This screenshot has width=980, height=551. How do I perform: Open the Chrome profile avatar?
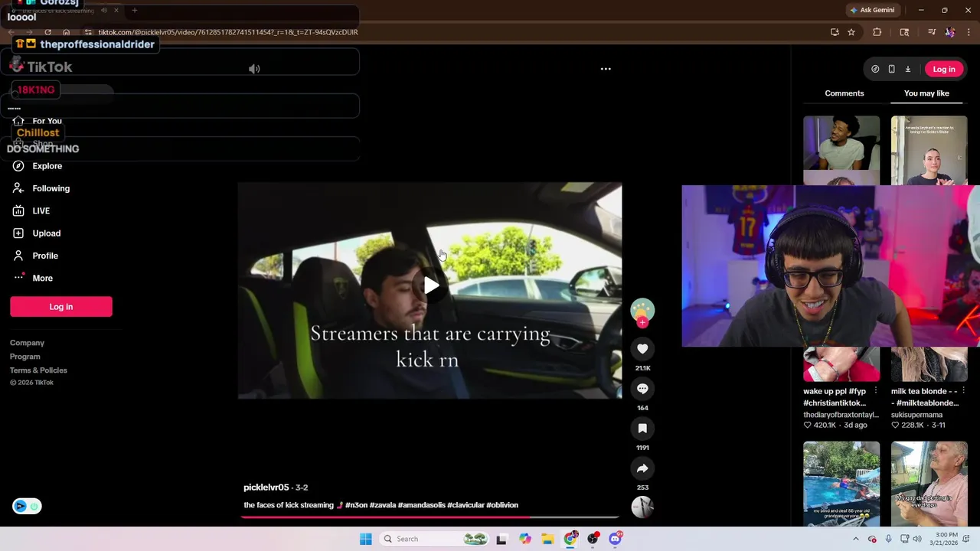[x=950, y=32]
